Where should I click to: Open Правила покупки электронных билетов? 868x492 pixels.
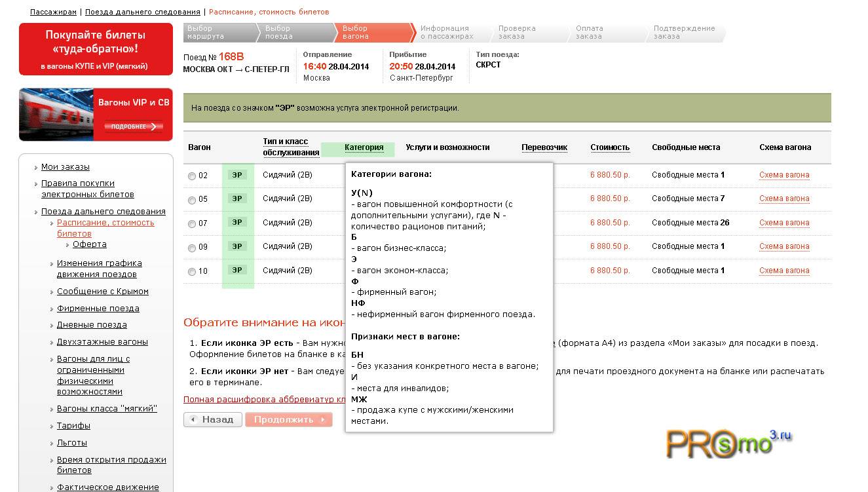click(x=88, y=189)
